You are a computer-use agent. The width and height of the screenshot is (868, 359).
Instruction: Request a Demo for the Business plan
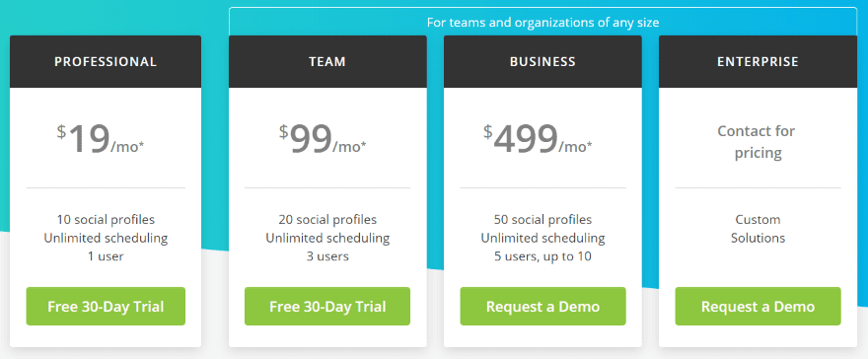pos(542,306)
